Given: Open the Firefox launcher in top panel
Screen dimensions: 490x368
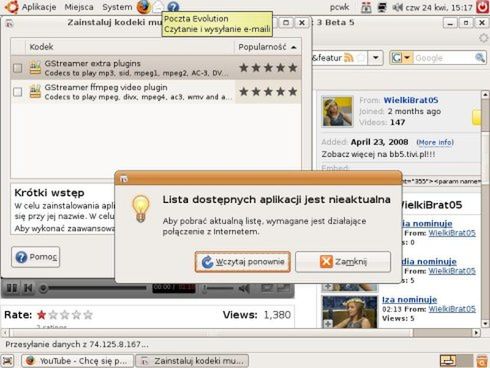Looking at the screenshot, I should pos(143,7).
